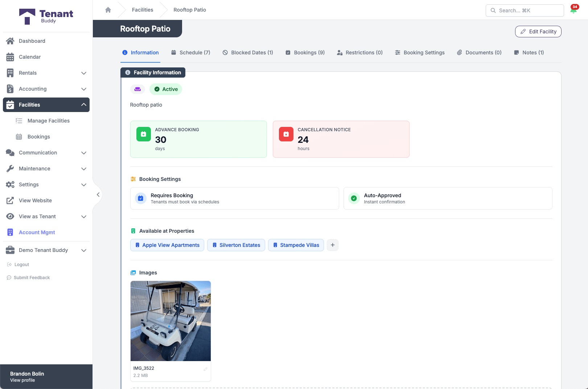Open the Bookings (9) tab
The width and height of the screenshot is (588, 389).
pos(305,53)
